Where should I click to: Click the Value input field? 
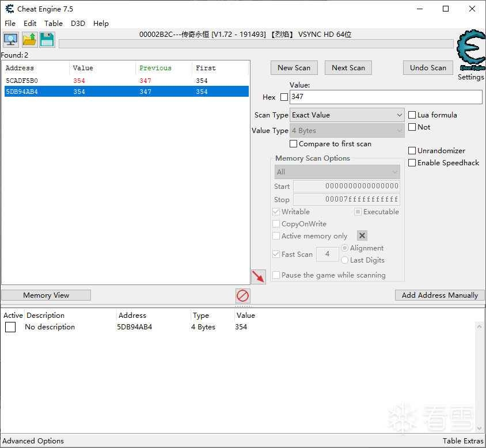pyautogui.click(x=386, y=97)
